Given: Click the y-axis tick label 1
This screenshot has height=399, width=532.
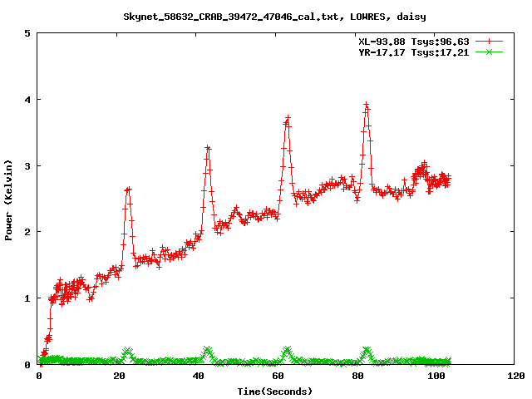Looking at the screenshot, I should click(27, 298).
